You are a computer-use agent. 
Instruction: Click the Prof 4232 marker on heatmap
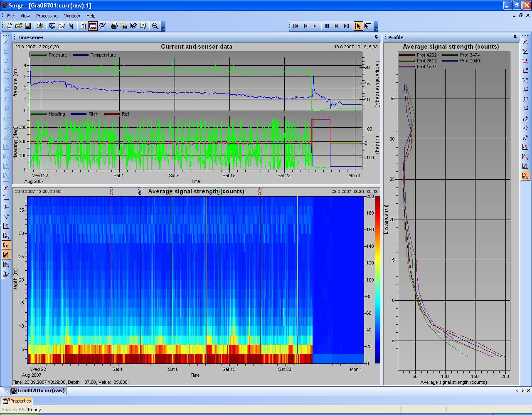pyautogui.click(x=260, y=191)
